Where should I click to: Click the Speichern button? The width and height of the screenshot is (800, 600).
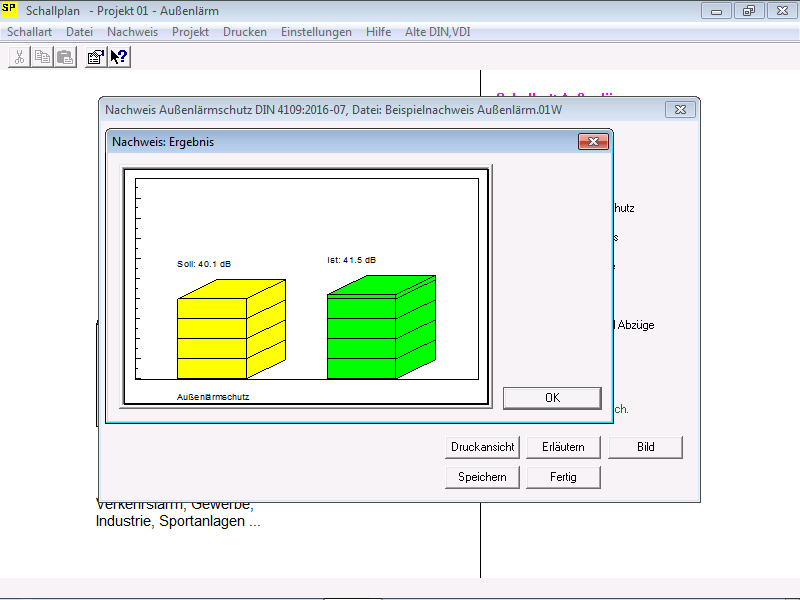483,478
